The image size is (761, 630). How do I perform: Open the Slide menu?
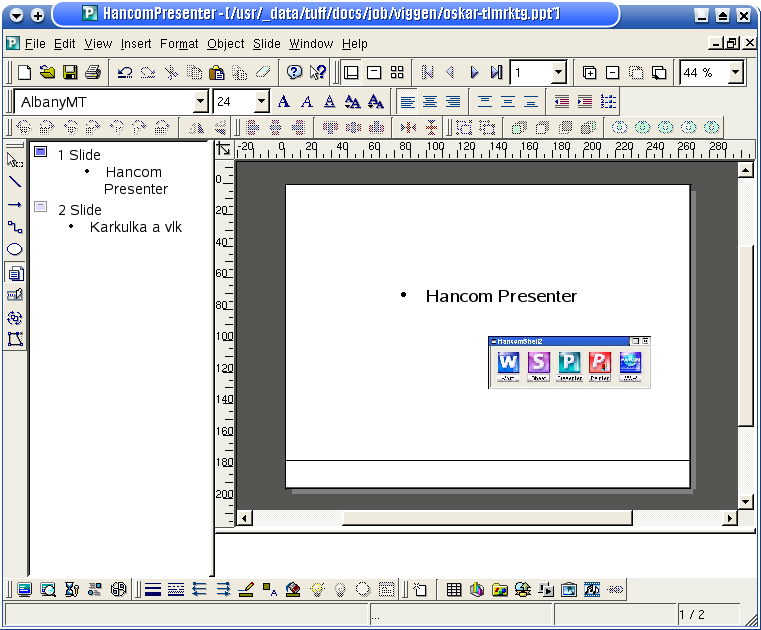pyautogui.click(x=266, y=44)
